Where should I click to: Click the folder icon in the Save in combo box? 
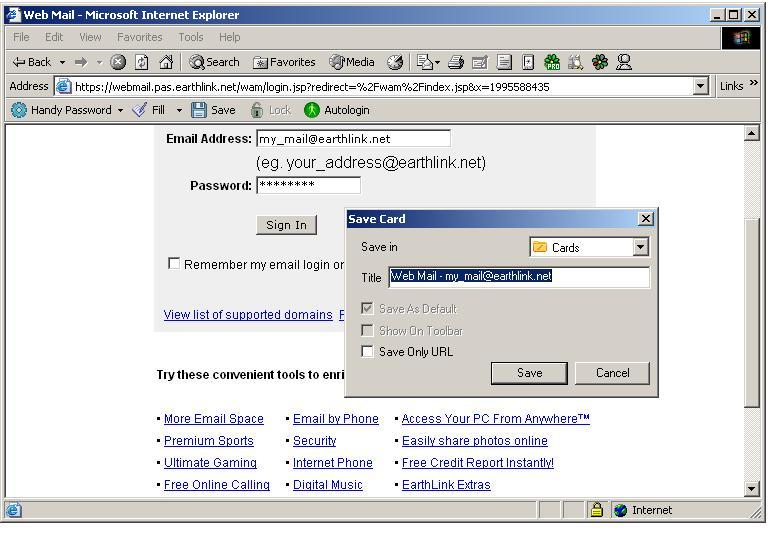(540, 247)
